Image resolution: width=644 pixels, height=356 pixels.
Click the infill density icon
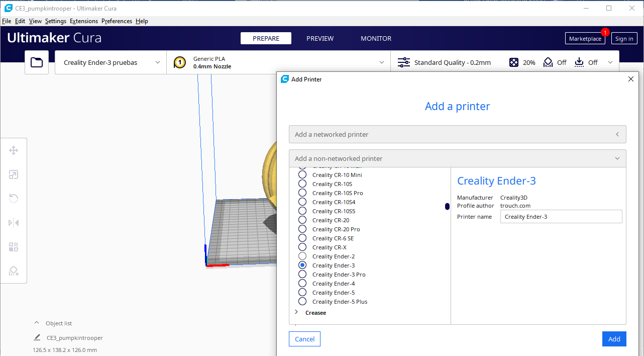click(x=514, y=62)
